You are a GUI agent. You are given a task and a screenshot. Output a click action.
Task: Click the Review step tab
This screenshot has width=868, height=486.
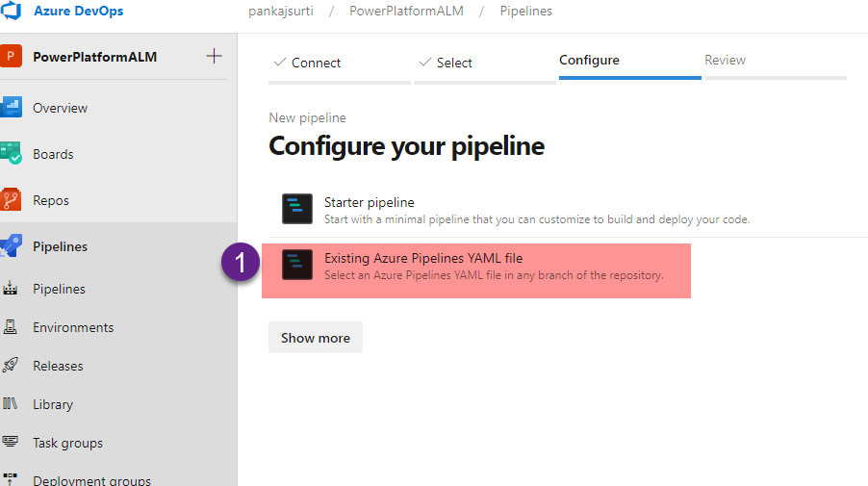[x=725, y=60]
